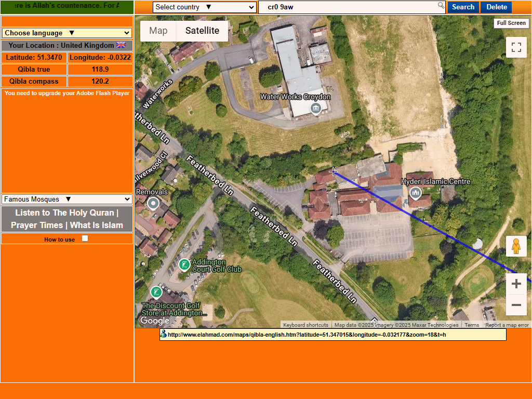Switch to the Satellite view tab
Screen dimensions: 532x399
(x=202, y=31)
